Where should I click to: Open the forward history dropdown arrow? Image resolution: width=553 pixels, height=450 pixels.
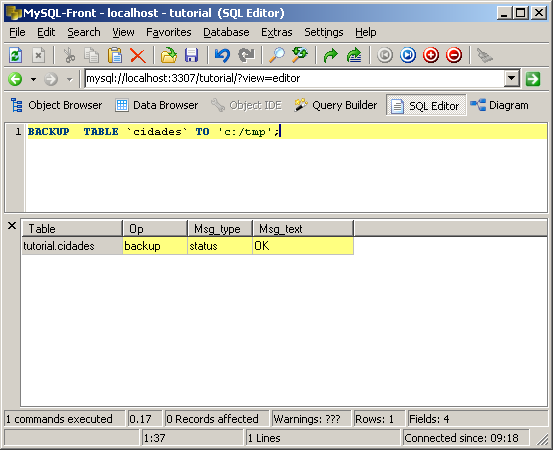(69, 79)
